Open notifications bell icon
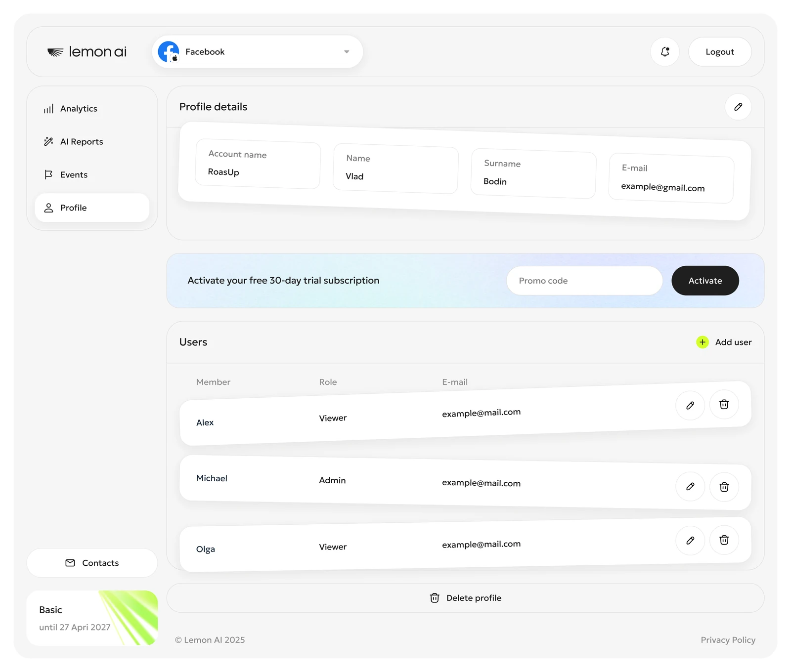Viewport: 791px width, 672px height. click(x=665, y=51)
